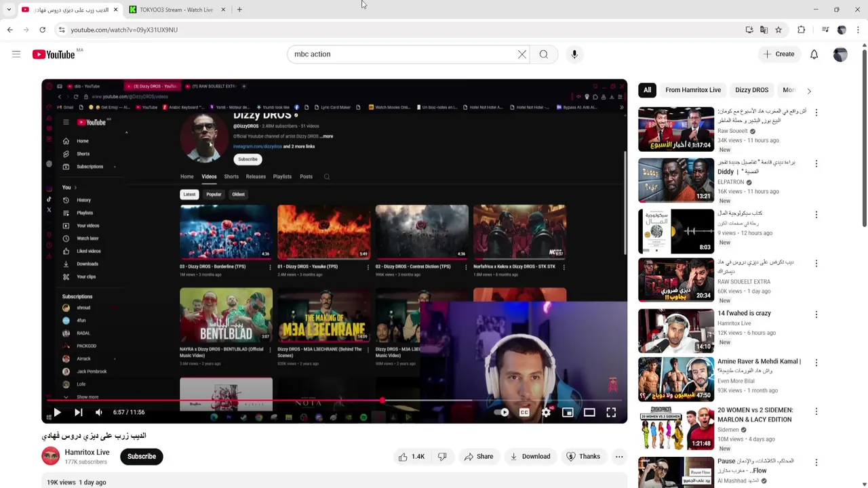Send Thanks to the creator
Screen dimensions: 868x488
(583, 457)
